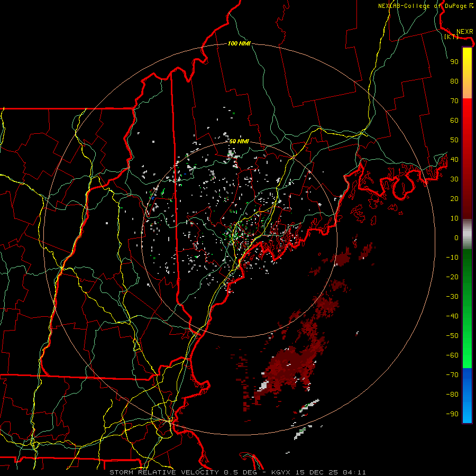Image resolution: width=476 pixels, height=476 pixels.
Task: Select the -90 value on the velocity scale
Action: pos(452,414)
